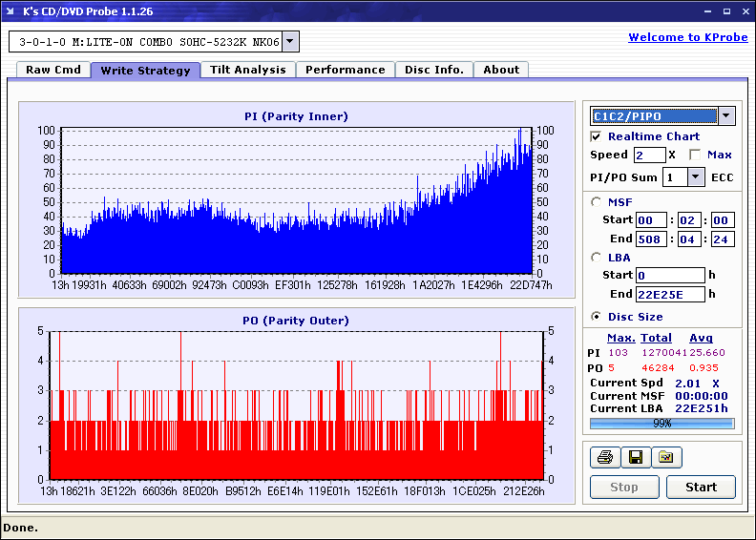756x540 pixels.
Task: Click the printer icon to print charts
Action: coord(604,458)
